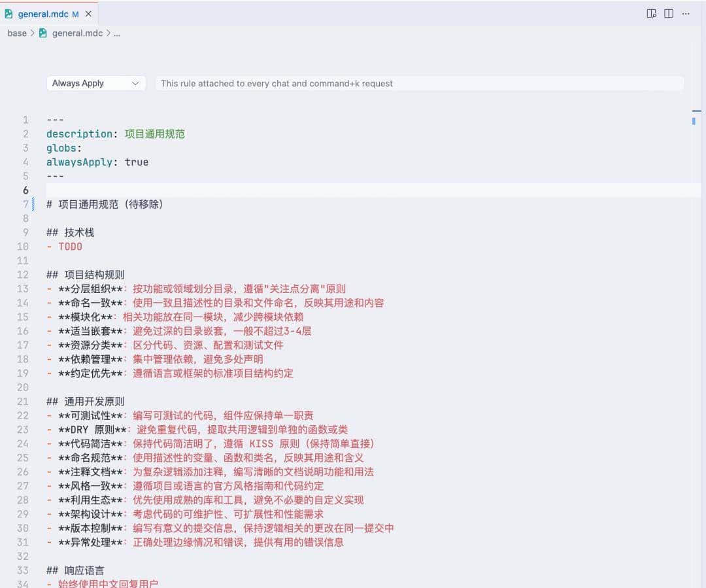
Task: Click the split editor icon
Action: coord(667,13)
